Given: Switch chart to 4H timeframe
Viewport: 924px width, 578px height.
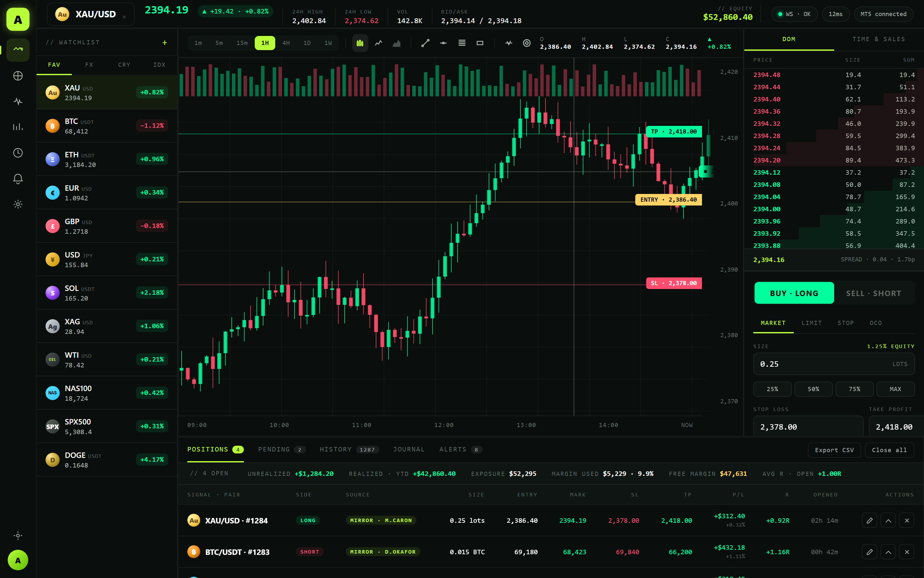Looking at the screenshot, I should (x=286, y=43).
